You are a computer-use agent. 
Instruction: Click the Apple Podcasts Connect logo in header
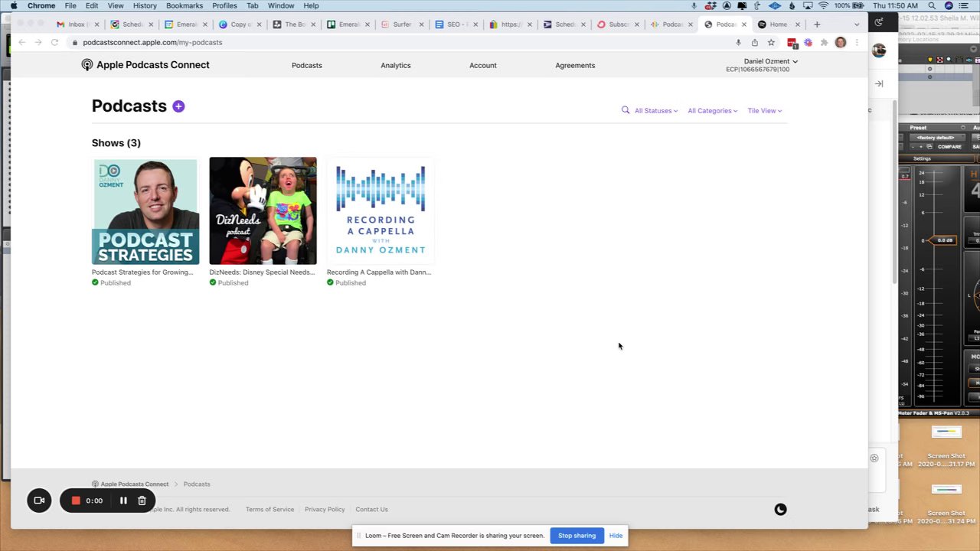tap(145, 65)
